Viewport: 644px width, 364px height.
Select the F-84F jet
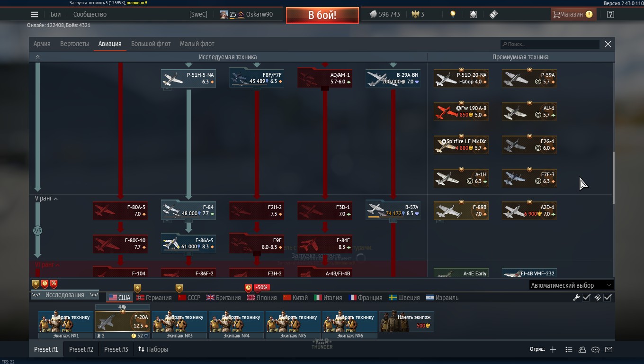325,244
